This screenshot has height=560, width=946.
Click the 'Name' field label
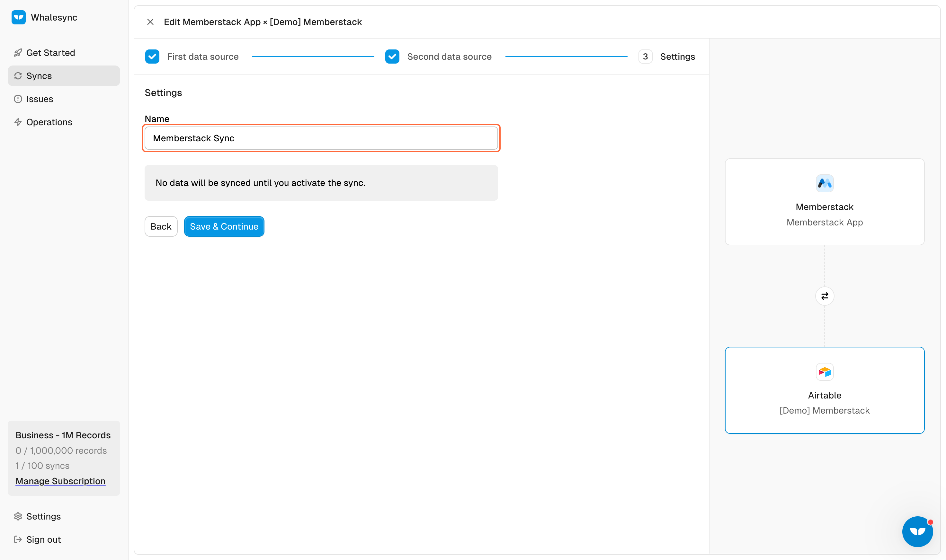157,119
